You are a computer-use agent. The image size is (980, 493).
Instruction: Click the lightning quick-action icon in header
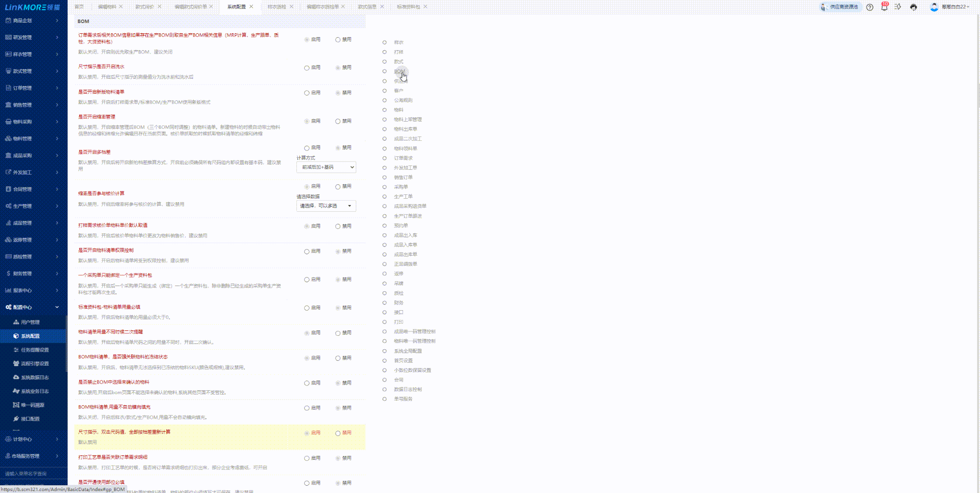pyautogui.click(x=898, y=7)
